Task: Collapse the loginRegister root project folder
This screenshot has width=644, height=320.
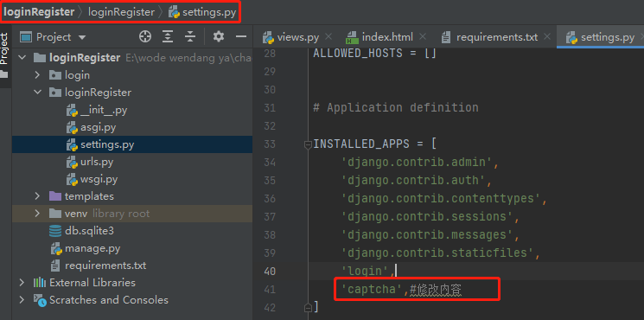Action: tap(22, 57)
